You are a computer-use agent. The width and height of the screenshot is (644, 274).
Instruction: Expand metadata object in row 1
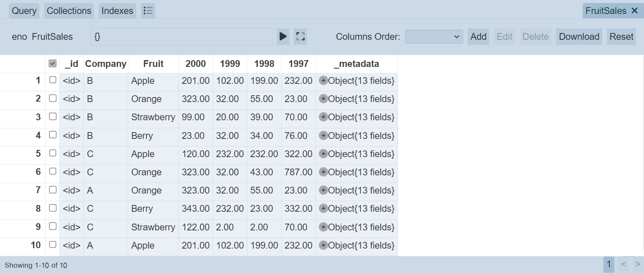[x=323, y=80]
